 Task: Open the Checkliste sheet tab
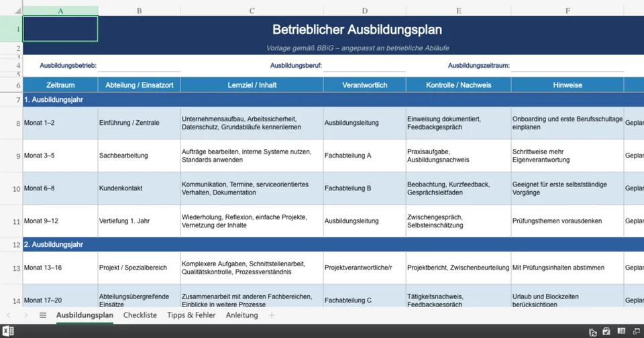140,315
